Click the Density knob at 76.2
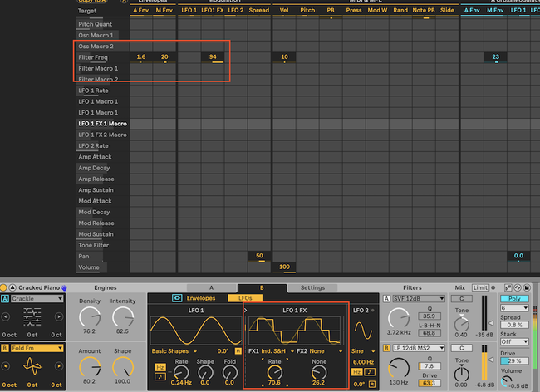Screen dimensions: 540x392 click(x=90, y=317)
